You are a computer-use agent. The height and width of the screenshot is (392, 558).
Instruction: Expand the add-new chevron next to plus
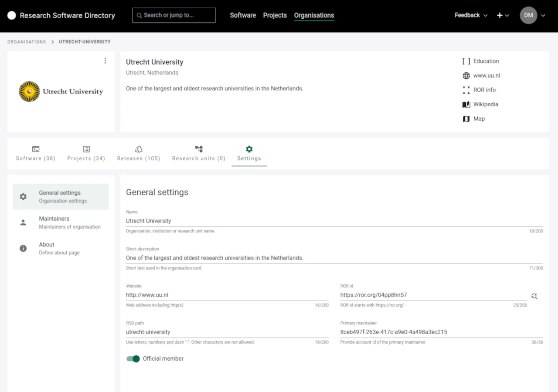507,15
